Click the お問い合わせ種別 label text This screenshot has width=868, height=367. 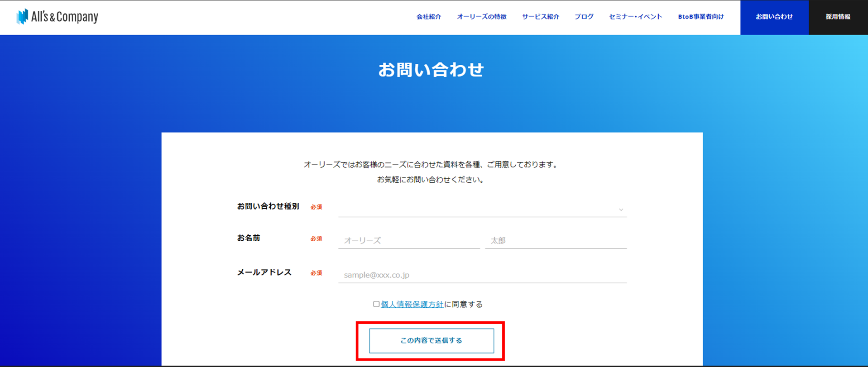[x=268, y=206]
